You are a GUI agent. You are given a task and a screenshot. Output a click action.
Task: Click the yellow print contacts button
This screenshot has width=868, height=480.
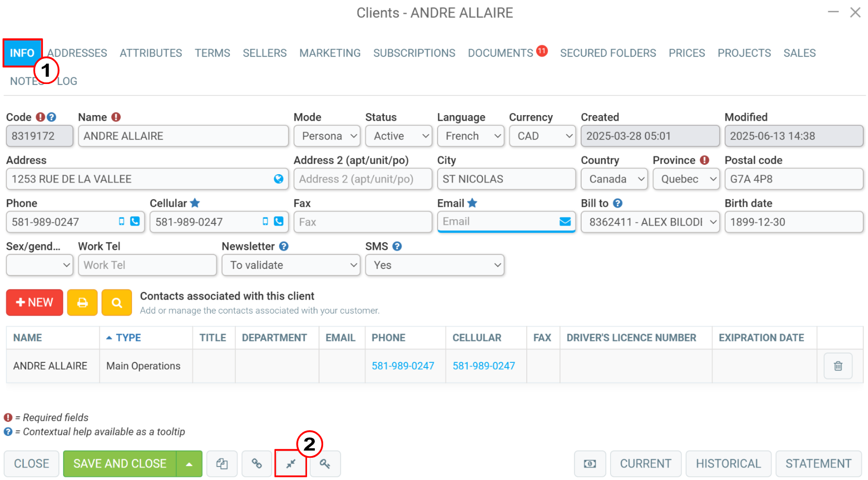coord(82,303)
